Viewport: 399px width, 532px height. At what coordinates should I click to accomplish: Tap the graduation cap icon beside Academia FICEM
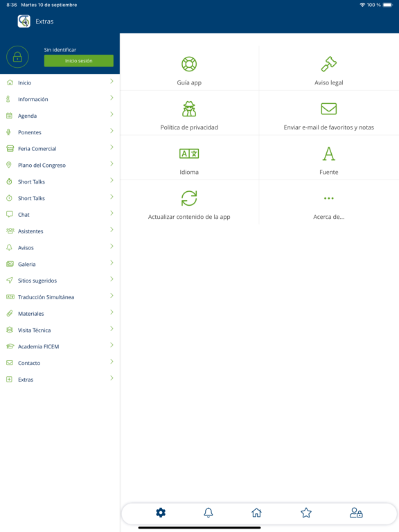10,346
